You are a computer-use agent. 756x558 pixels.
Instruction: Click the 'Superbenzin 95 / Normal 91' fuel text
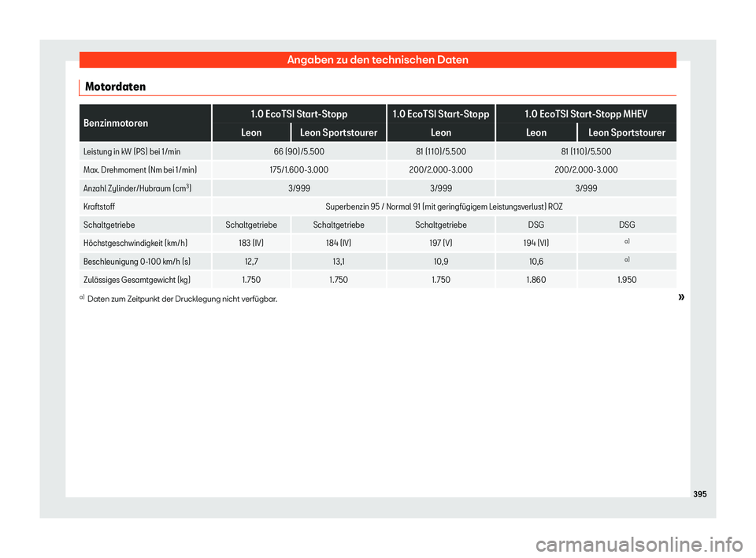pyautogui.click(x=372, y=206)
